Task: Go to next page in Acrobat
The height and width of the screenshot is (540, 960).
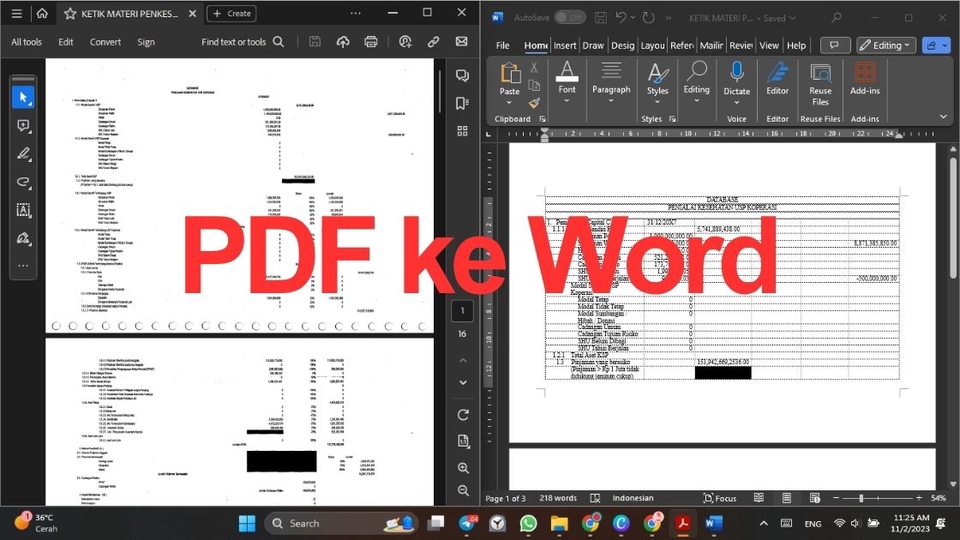Action: point(463,383)
